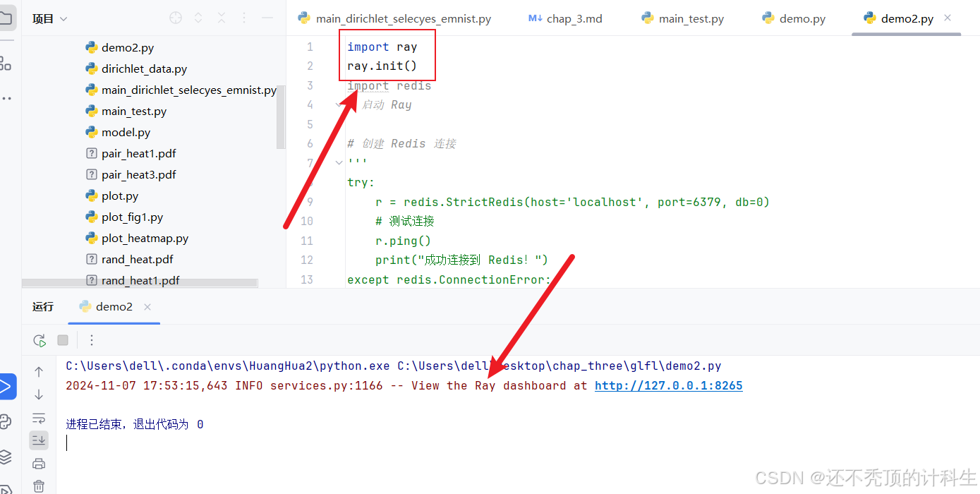This screenshot has height=494, width=980.
Task: Select the highlighted run tool window icon
Action: pyautogui.click(x=9, y=386)
